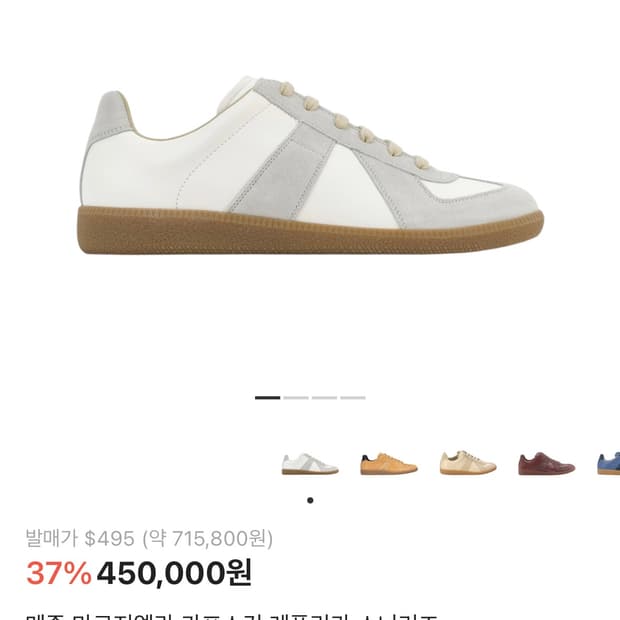The height and width of the screenshot is (620, 620).
Task: Jump to the second image carousel indicator
Action: click(296, 398)
